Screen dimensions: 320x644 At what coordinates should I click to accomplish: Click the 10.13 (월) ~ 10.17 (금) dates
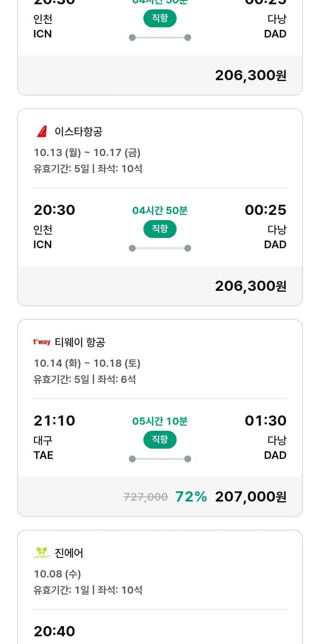click(x=87, y=153)
